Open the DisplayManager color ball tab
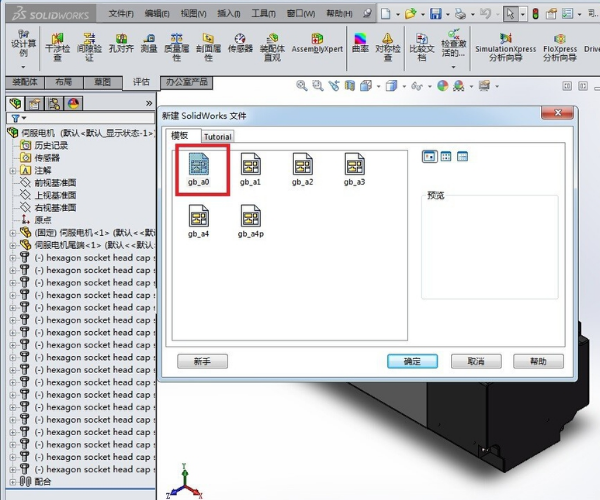 [73, 103]
